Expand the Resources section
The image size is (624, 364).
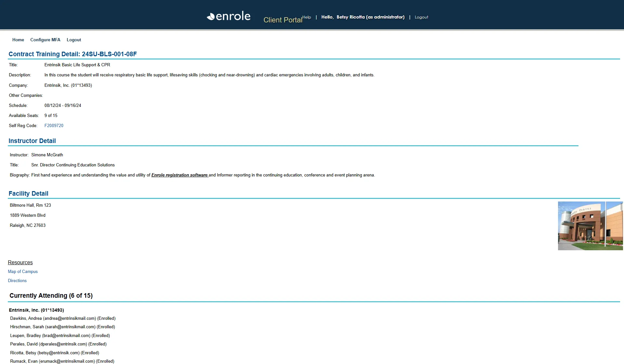(x=20, y=262)
